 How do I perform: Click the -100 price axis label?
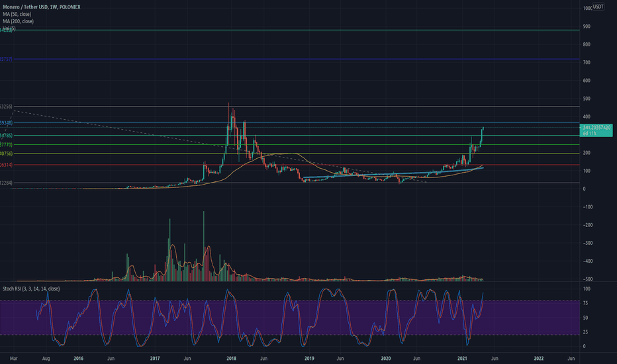tap(588, 207)
